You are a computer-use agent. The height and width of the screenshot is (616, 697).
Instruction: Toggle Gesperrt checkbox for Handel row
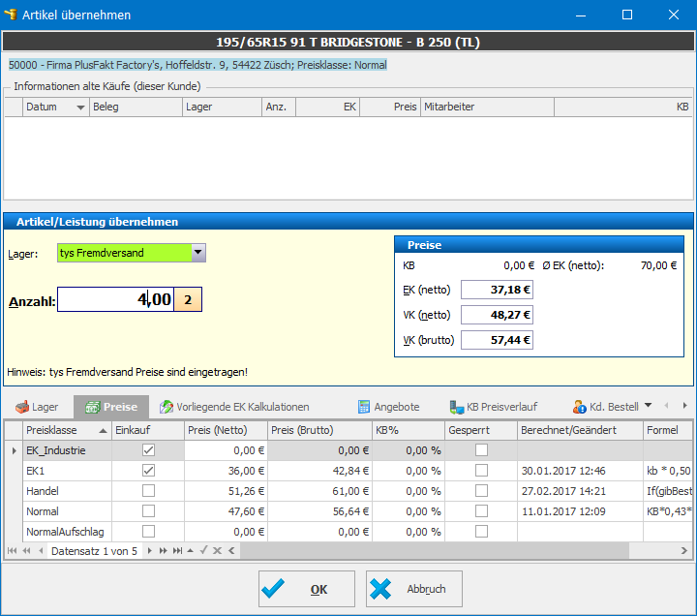pyautogui.click(x=481, y=491)
